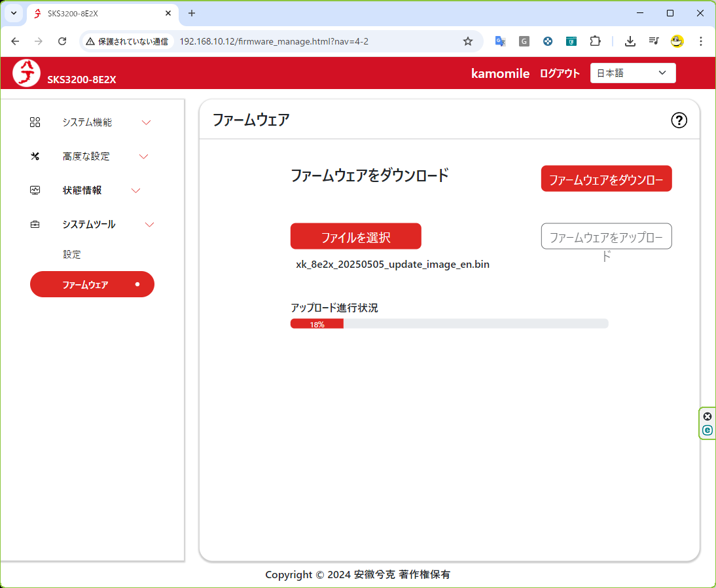716x588 pixels.
Task: Switch to the SKS3200-8E2X browser tab
Action: coord(103,13)
